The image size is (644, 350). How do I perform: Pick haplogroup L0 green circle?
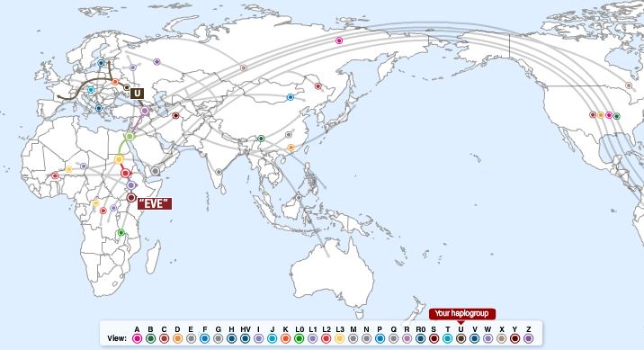(299, 338)
